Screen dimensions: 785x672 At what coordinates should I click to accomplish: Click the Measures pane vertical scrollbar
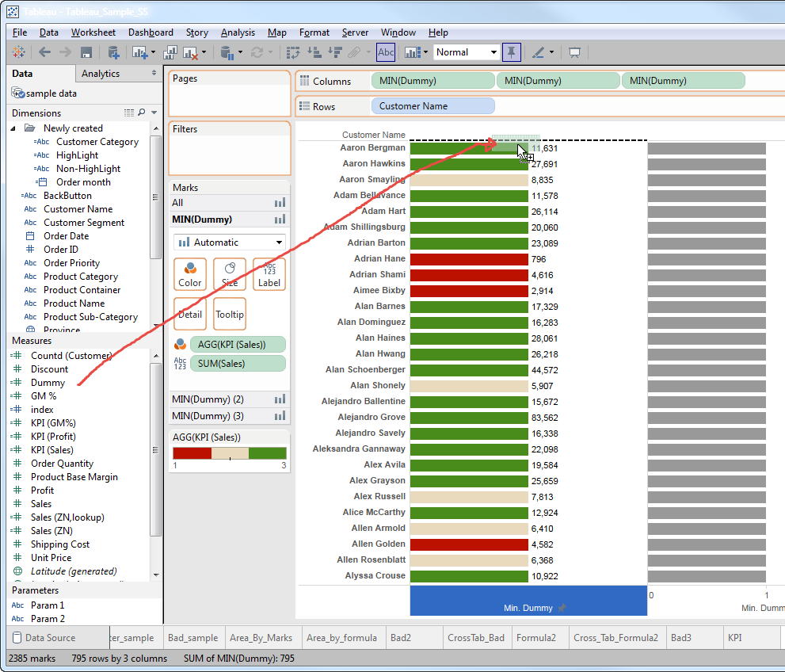click(156, 449)
